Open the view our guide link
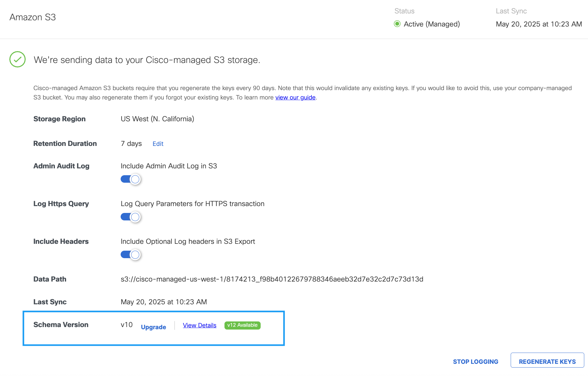 pyautogui.click(x=295, y=97)
